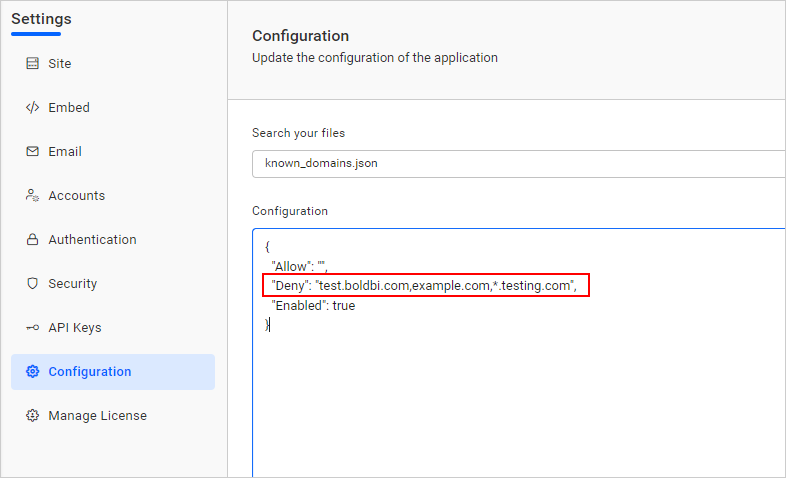Viewport: 786px width, 478px height.
Task: Click the Manage License badge icon
Action: click(33, 416)
